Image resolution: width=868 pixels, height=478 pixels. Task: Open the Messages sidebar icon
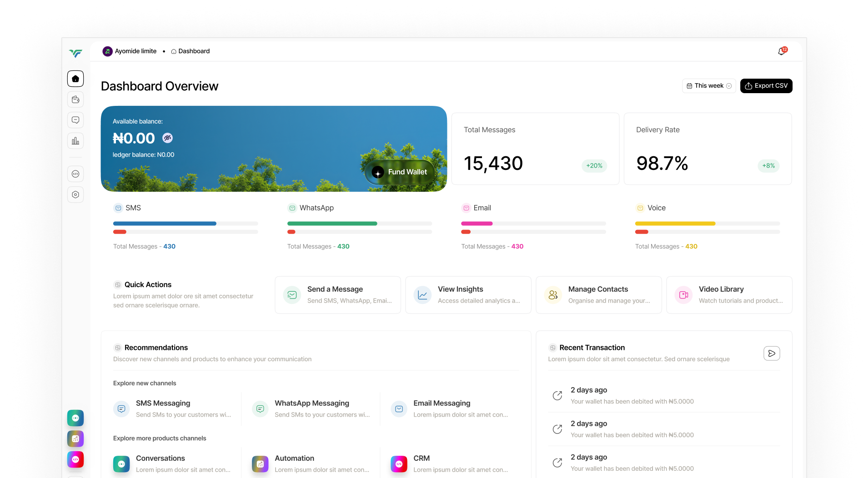click(x=75, y=120)
